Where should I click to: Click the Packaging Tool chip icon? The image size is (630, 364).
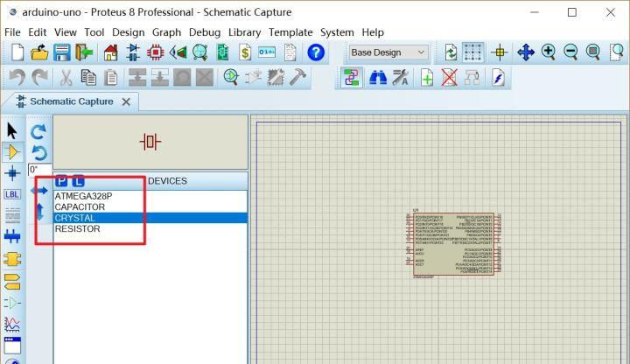point(276,77)
